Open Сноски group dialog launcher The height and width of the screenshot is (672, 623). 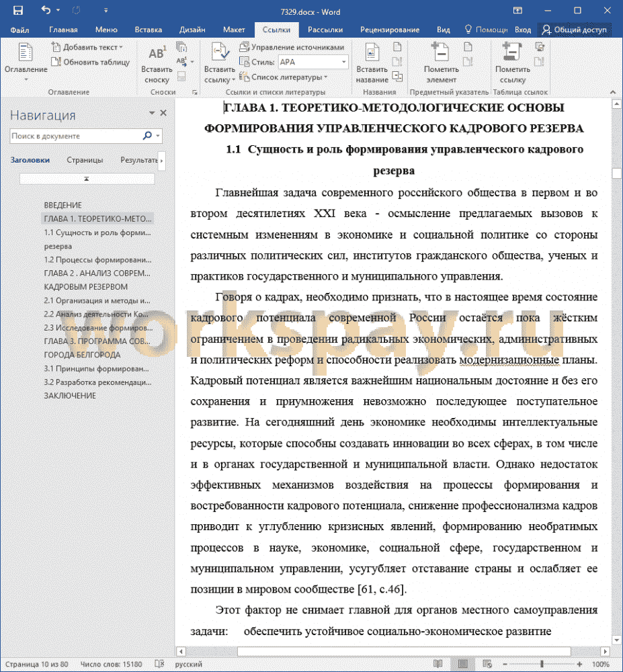(195, 92)
